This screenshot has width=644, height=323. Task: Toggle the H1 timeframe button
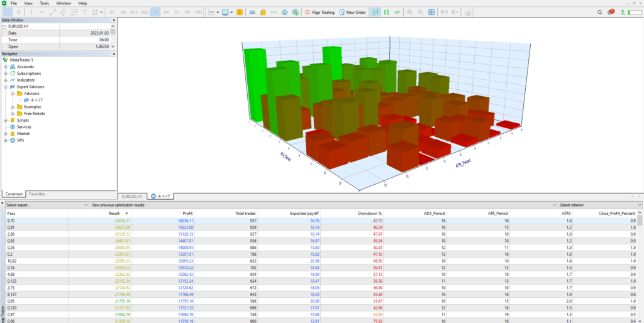point(155,12)
